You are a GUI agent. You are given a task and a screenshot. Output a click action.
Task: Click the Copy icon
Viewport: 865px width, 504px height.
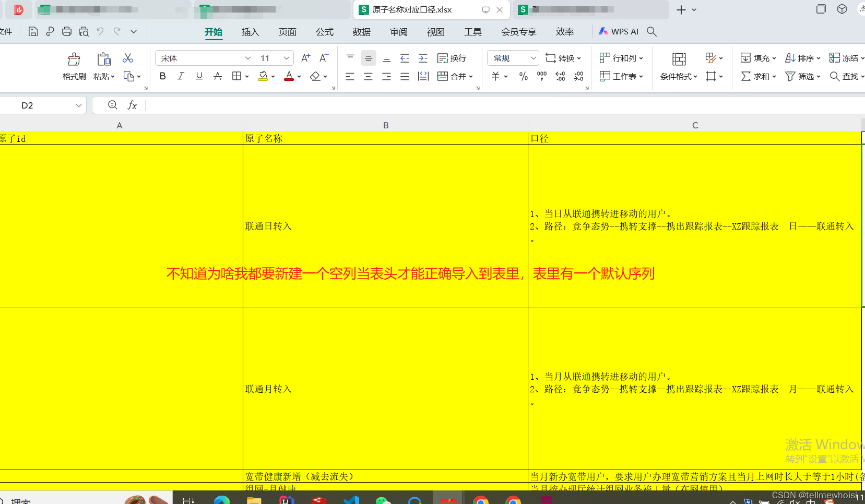[129, 76]
